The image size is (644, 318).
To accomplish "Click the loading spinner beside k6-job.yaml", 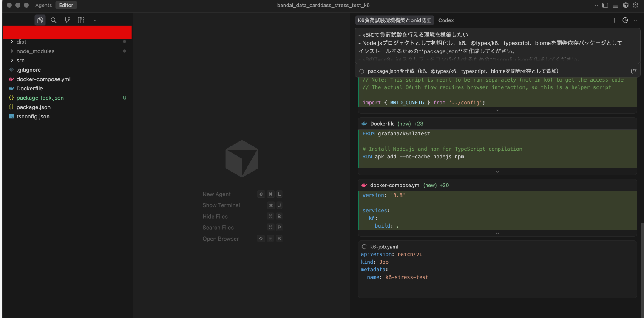I will [x=364, y=247].
